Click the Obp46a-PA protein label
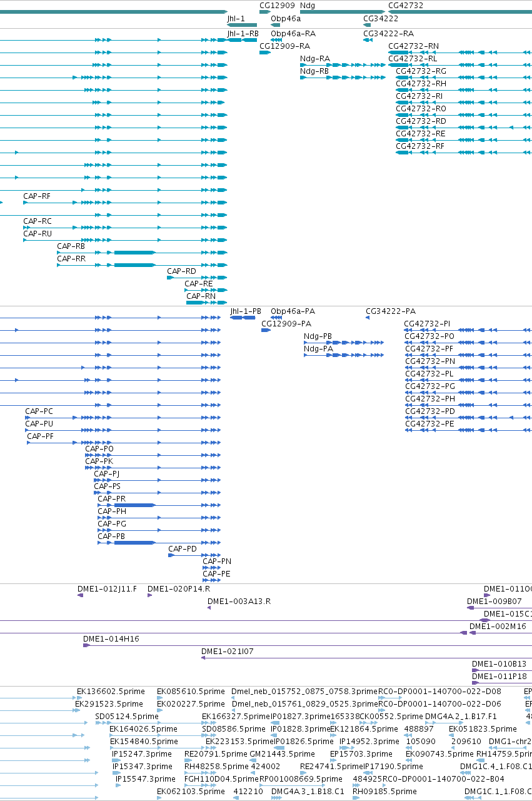The width and height of the screenshot is (532, 801). click(x=293, y=311)
